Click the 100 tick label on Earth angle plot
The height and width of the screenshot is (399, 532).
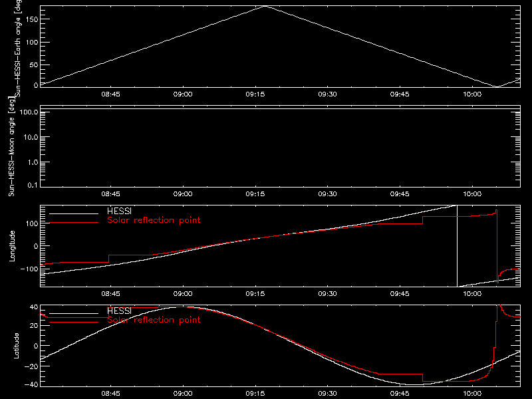tap(32, 42)
